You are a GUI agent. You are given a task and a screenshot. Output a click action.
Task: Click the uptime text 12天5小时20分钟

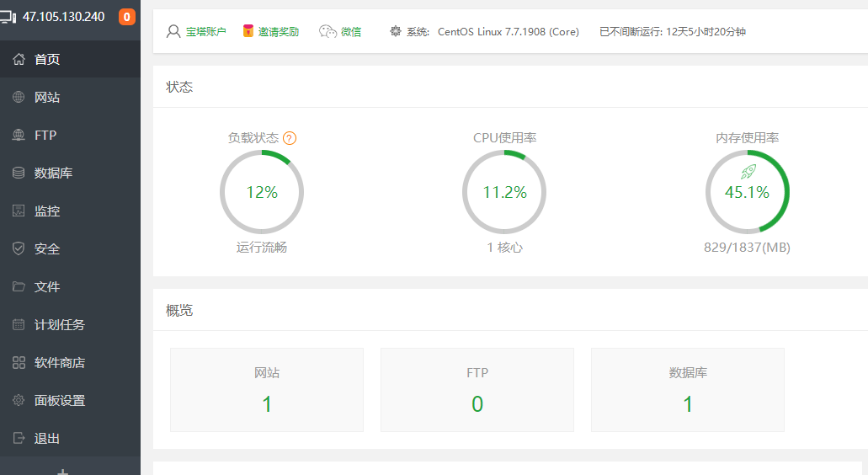tap(706, 31)
